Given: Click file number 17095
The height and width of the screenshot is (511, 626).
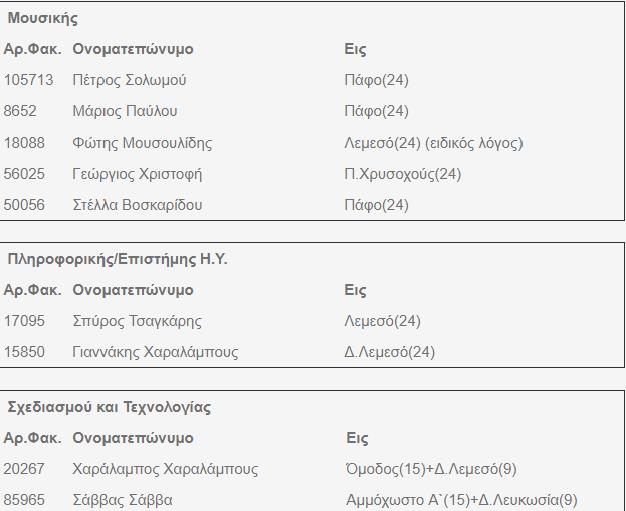Looking at the screenshot, I should (25, 321).
